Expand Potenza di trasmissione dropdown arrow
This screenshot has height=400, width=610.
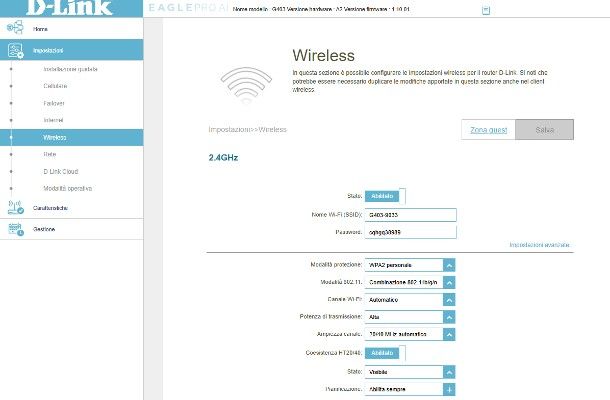click(449, 317)
